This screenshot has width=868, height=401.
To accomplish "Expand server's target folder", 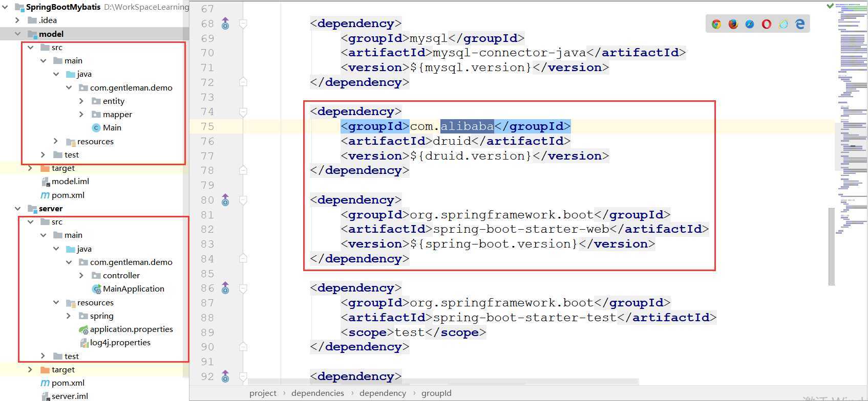I will (30, 370).
